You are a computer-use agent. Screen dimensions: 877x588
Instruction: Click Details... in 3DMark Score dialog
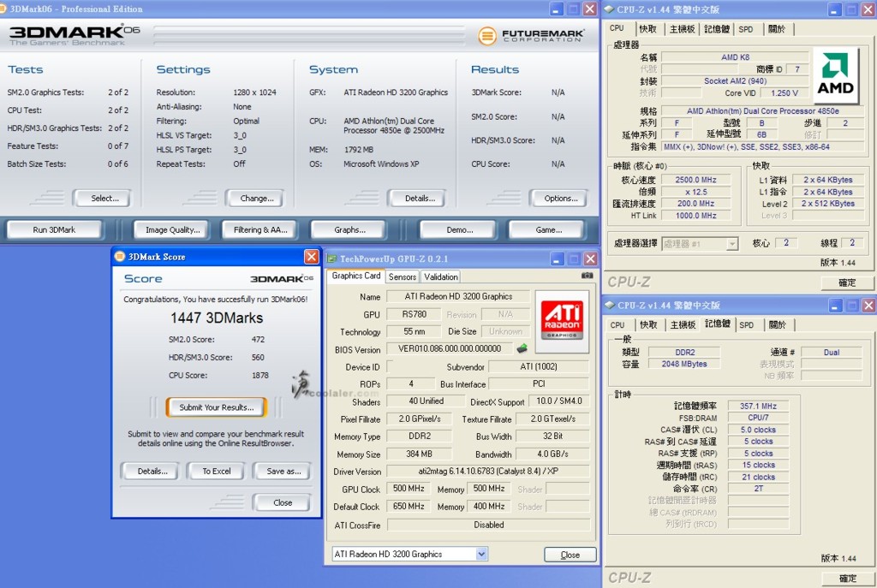(x=150, y=472)
